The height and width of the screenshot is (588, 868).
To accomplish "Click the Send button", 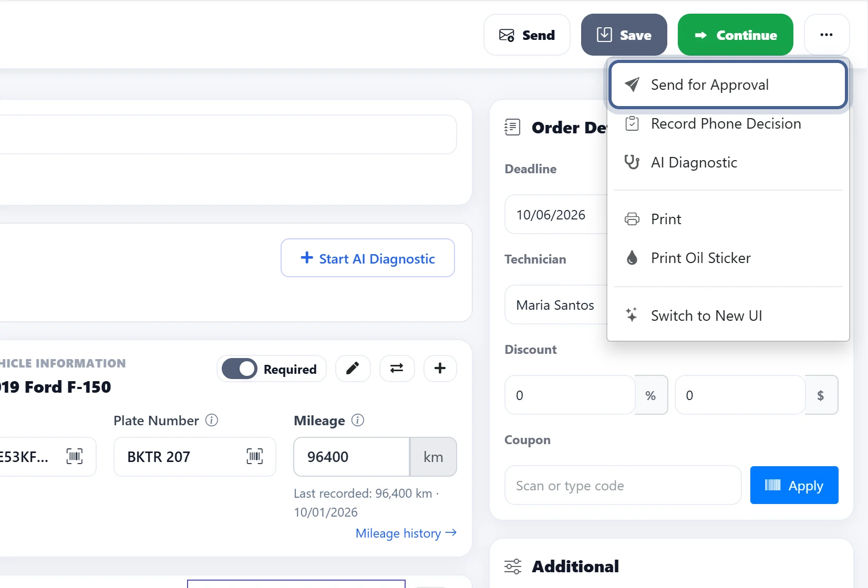I will [527, 35].
